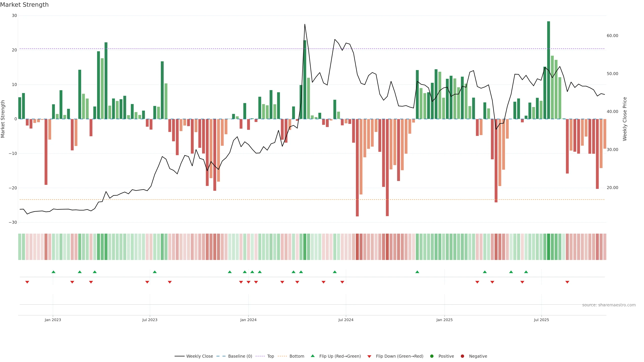Click the Flip Down red triangle legend icon
The height and width of the screenshot is (362, 644).
[x=369, y=356]
